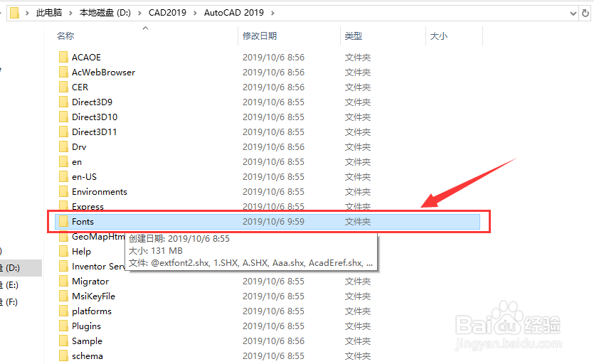Select the CER folder name
The height and width of the screenshot is (364, 594).
[x=80, y=87]
